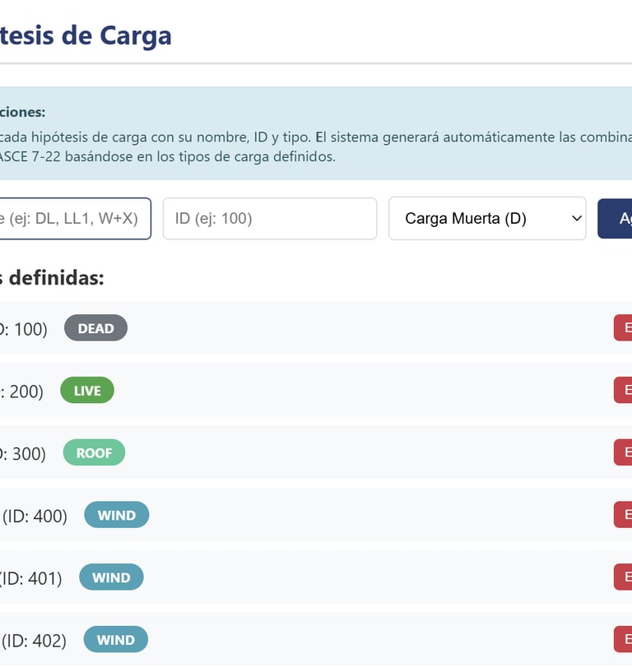This screenshot has width=632, height=672.
Task: Open the Carga Muerta (D) type dropdown
Action: click(486, 219)
